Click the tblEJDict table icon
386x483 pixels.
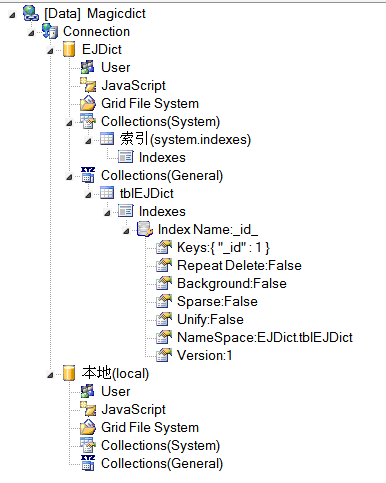coord(107,193)
